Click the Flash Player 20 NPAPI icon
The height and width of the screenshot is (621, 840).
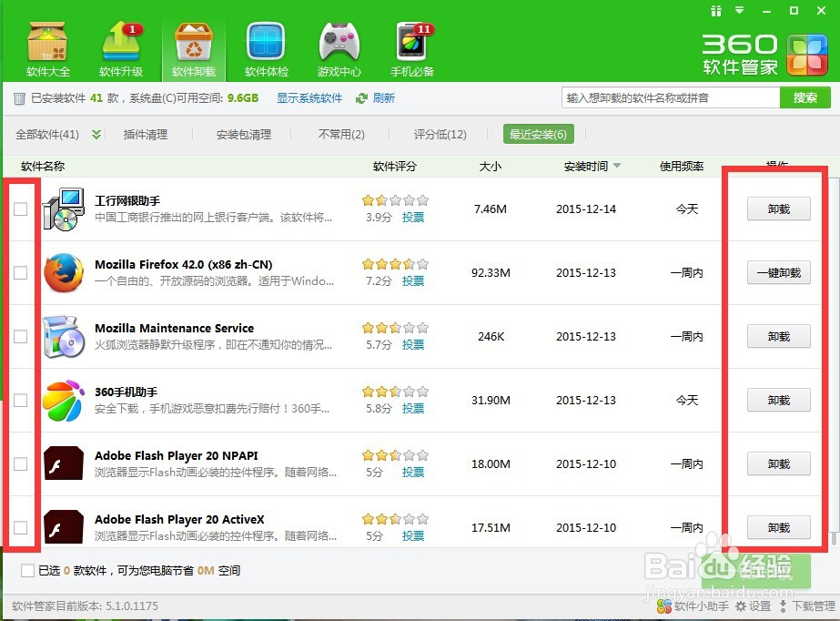click(x=64, y=463)
